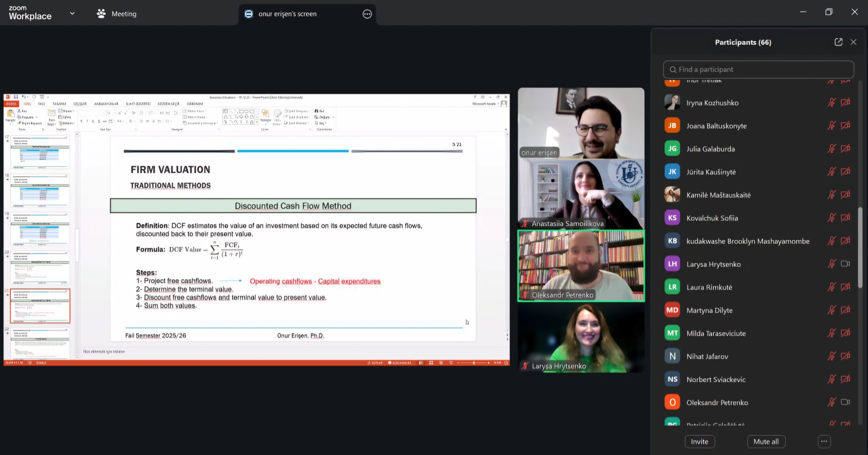
Task: Expand Zoom Workplace dropdown chevron
Action: click(x=72, y=14)
